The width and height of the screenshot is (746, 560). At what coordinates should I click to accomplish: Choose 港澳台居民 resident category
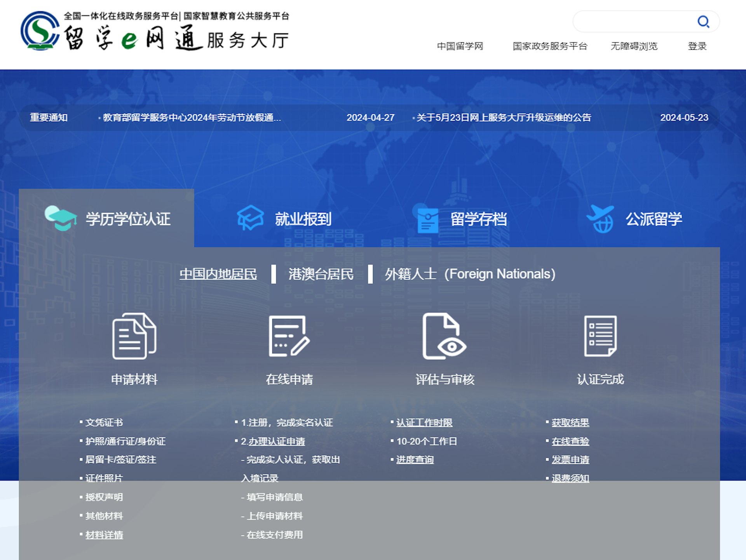[x=321, y=274]
